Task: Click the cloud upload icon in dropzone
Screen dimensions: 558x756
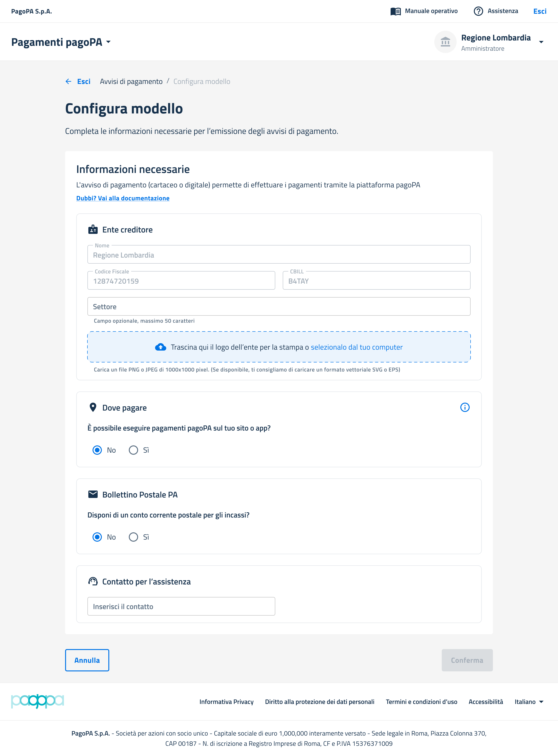Action: point(160,347)
